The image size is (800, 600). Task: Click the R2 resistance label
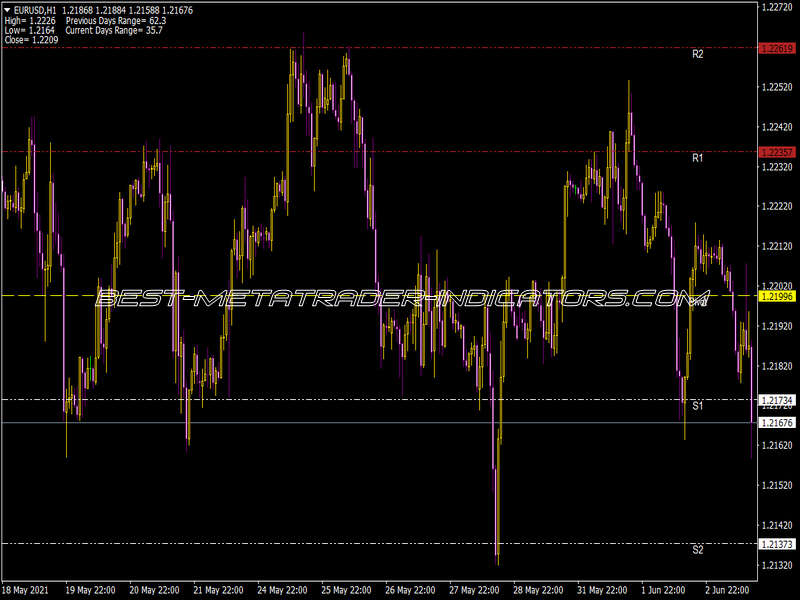pyautogui.click(x=697, y=54)
